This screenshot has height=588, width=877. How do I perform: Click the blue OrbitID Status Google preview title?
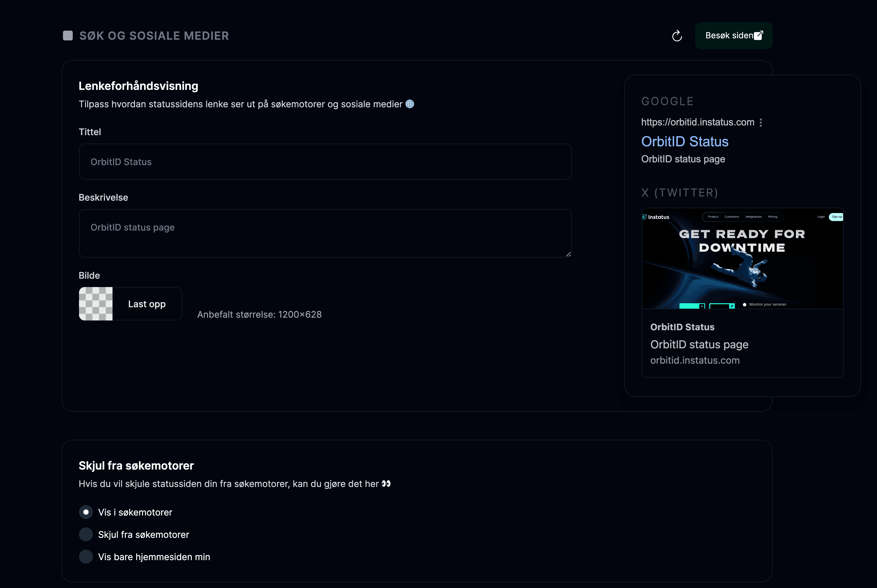coord(685,141)
